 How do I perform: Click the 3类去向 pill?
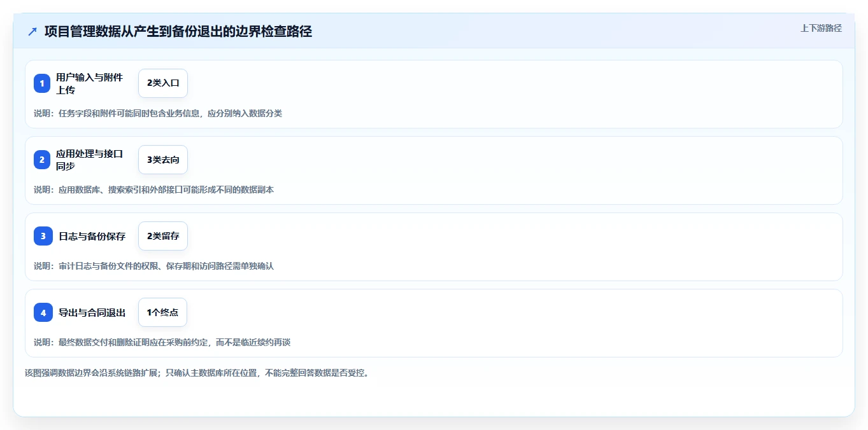pos(163,160)
